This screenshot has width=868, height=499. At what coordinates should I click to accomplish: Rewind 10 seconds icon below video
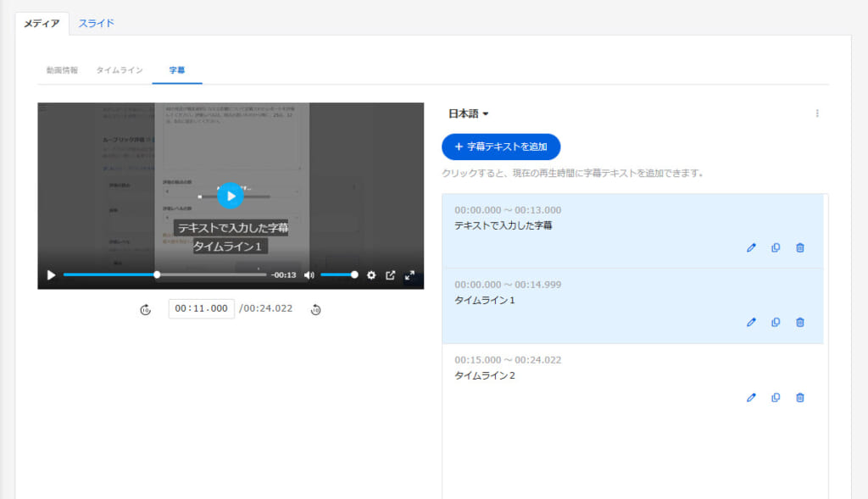(x=145, y=310)
